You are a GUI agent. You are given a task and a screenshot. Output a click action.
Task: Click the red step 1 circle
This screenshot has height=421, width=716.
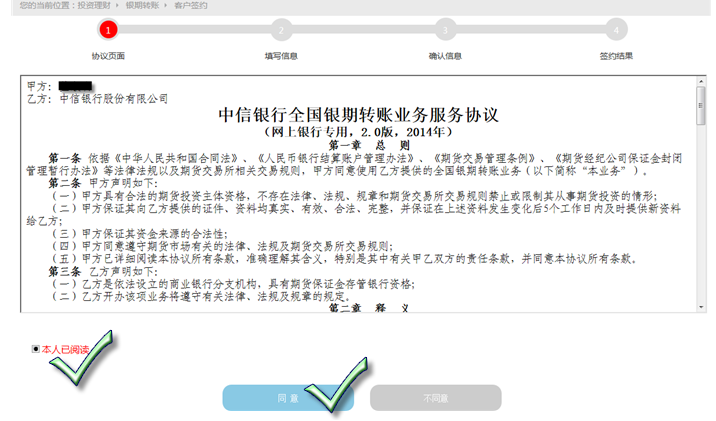(108, 31)
